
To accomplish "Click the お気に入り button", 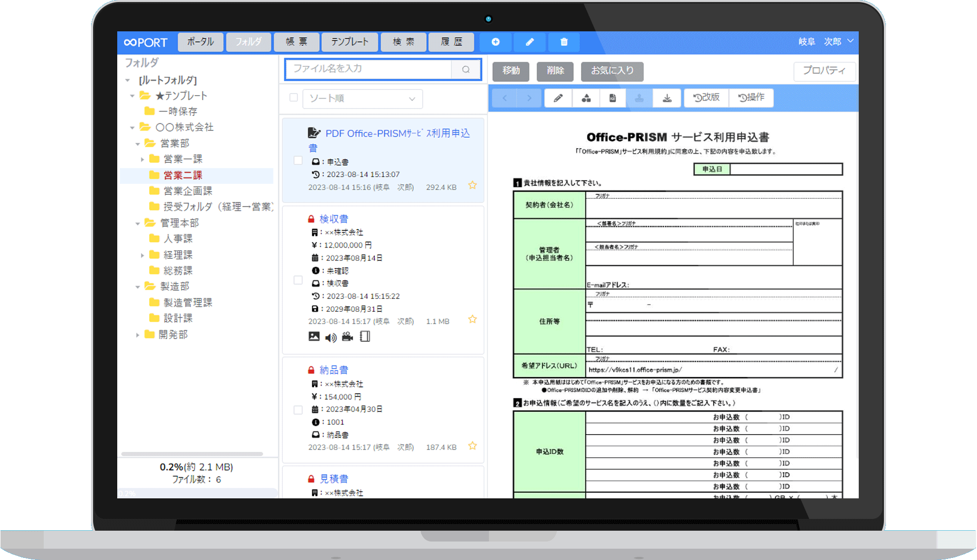I will (612, 71).
